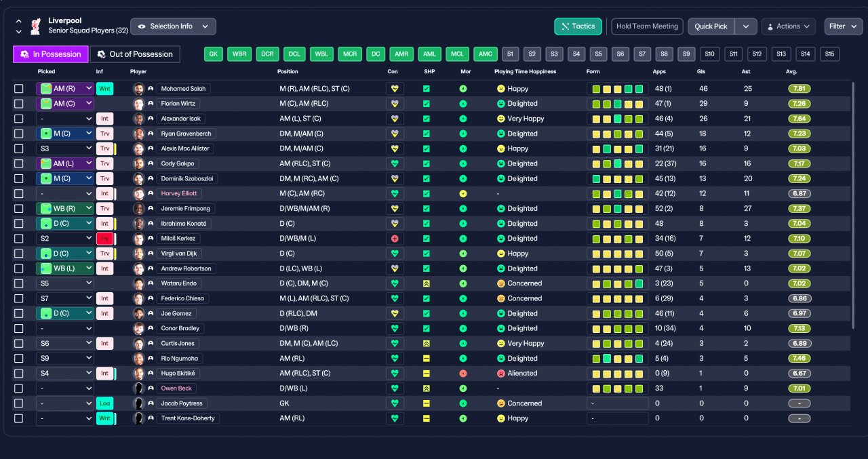Click Wataru Endo's match sharpness arrow icon
Viewport: 868px width, 459px height.
click(427, 283)
